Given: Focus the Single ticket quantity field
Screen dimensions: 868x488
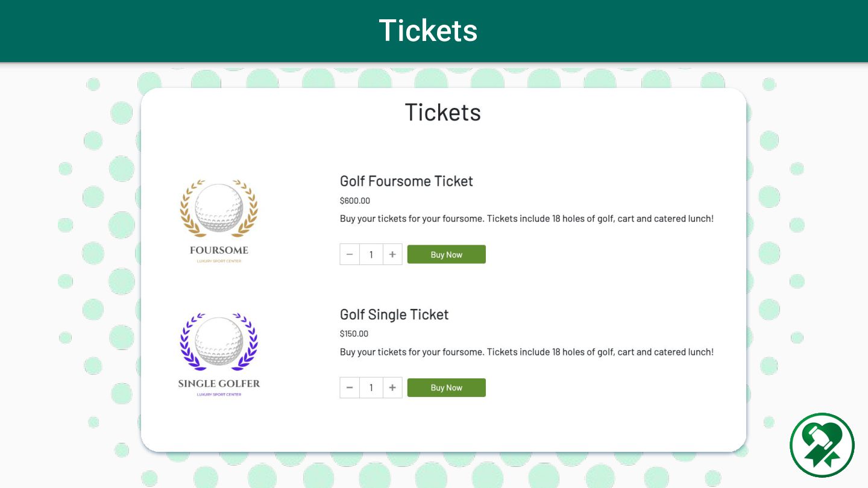Looking at the screenshot, I should (371, 387).
